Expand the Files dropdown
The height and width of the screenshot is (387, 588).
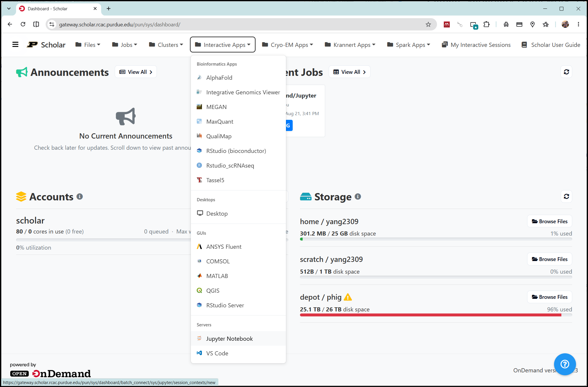point(88,45)
